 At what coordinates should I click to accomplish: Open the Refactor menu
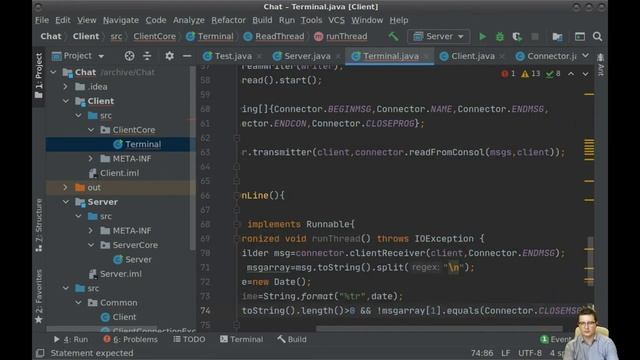click(228, 20)
